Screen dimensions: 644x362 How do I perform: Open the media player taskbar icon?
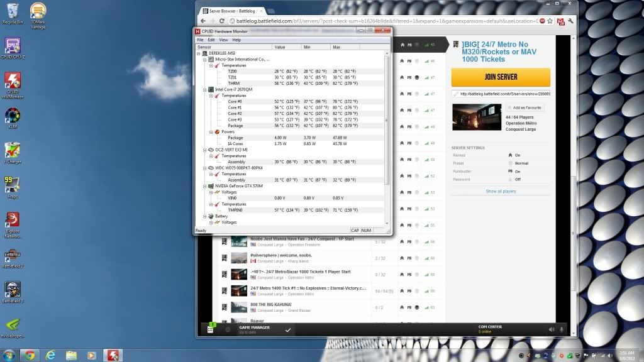coord(92,355)
